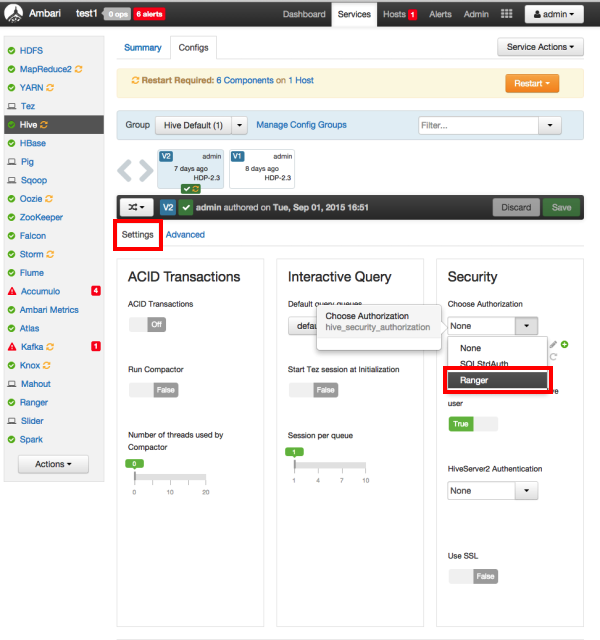Click the HDFS green status check icon
Viewport: 600px width, 640px height.
11,51
